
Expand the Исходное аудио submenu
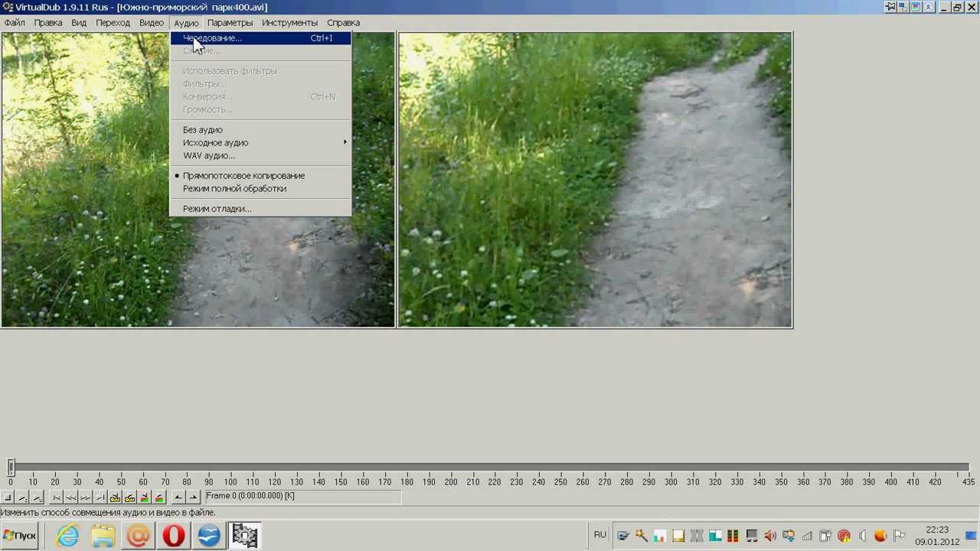click(x=260, y=142)
